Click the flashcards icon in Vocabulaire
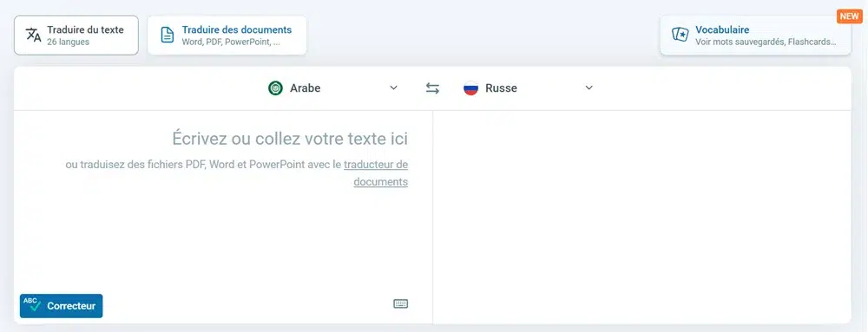Viewport: 868px width, 332px height. (x=680, y=35)
